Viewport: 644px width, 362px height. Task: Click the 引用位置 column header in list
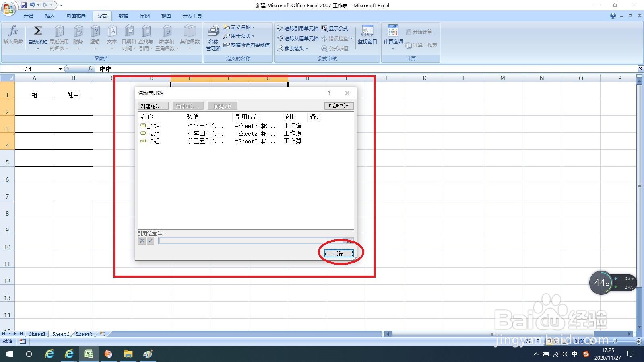[x=256, y=117]
